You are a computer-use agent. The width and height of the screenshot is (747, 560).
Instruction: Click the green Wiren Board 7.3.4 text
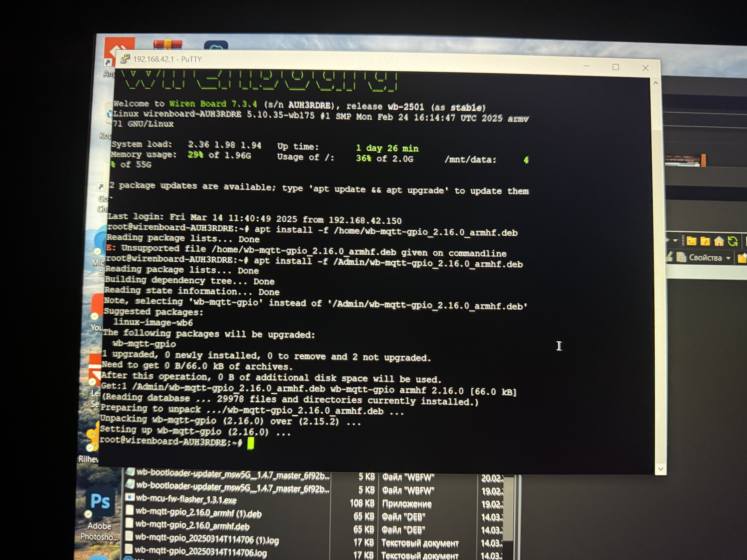point(213,104)
